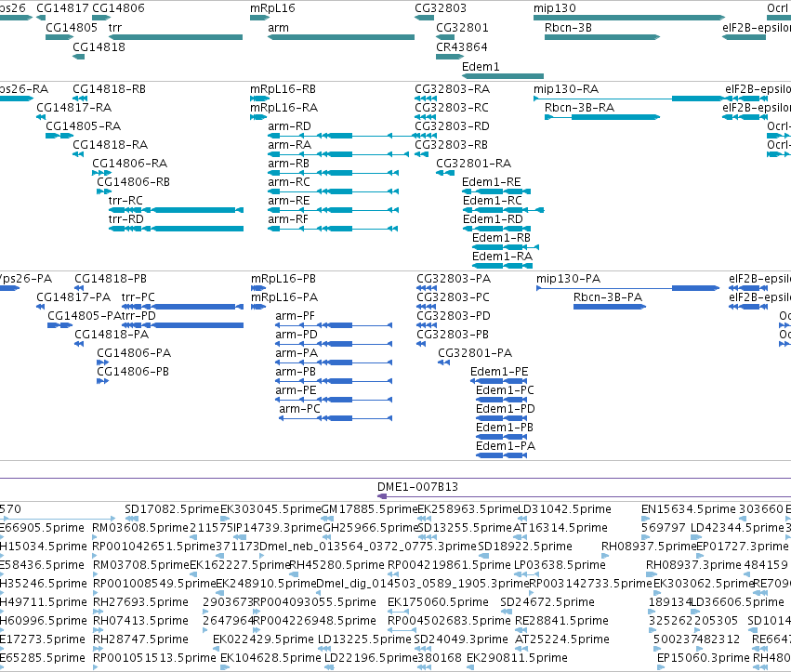Click the 'CG14806-RB' transcript label
The image size is (791, 672).
click(x=133, y=181)
